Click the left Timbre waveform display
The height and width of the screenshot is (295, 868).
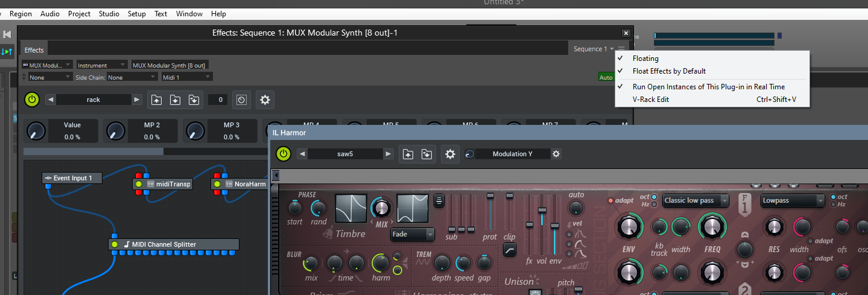(350, 209)
